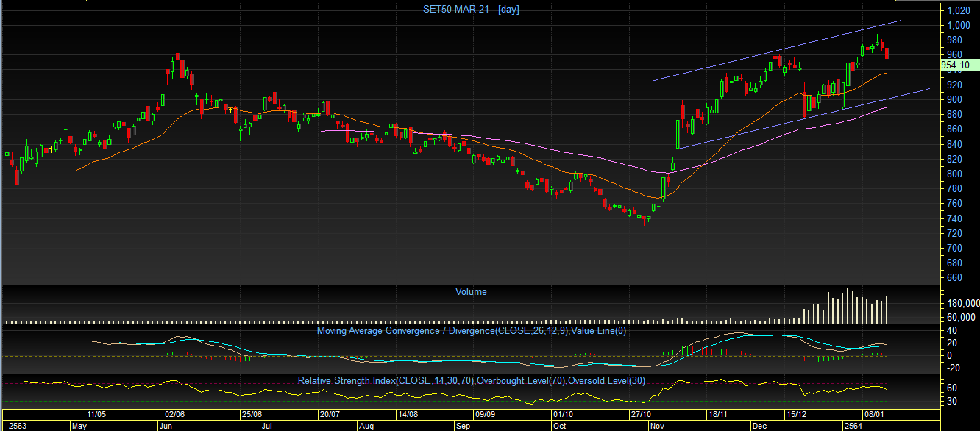This screenshot has height=431, width=980.
Task: Select the 02/06 date marker
Action: (174, 414)
